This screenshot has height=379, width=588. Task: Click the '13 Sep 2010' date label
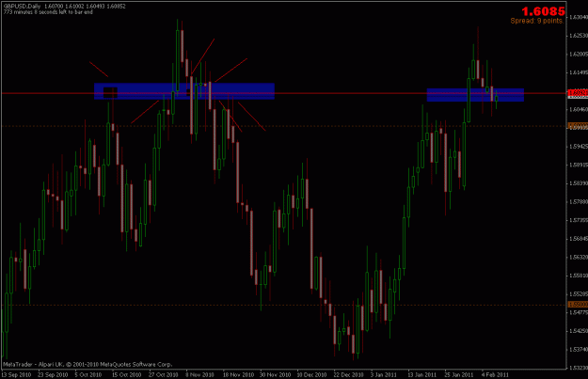click(16, 375)
